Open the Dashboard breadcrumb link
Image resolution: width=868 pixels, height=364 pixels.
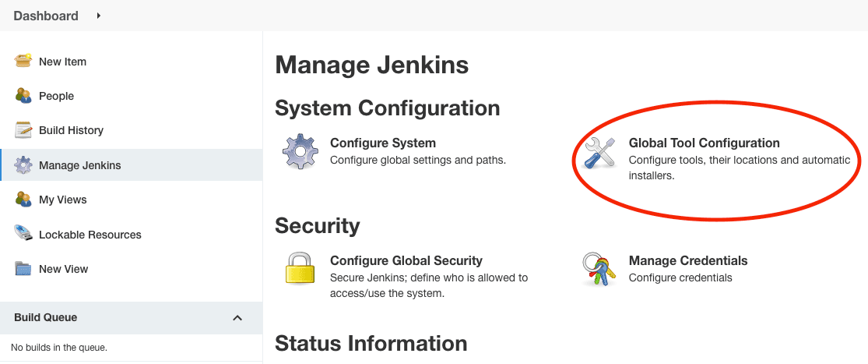tap(46, 16)
